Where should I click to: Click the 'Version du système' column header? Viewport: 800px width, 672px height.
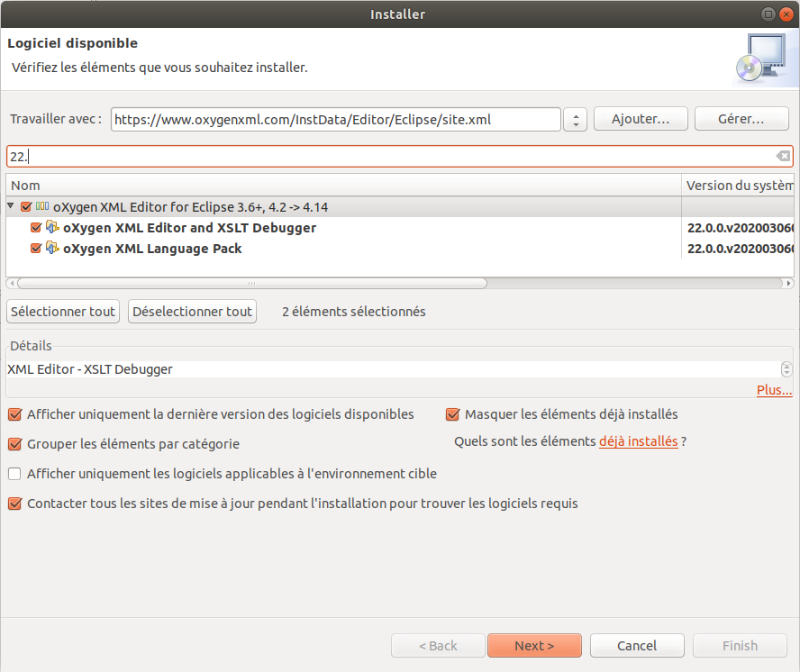(x=739, y=186)
